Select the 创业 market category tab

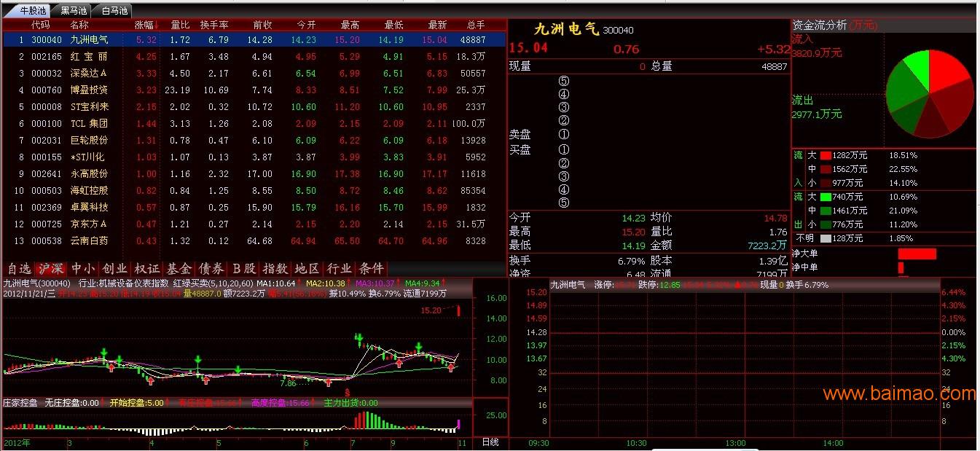pyautogui.click(x=114, y=269)
